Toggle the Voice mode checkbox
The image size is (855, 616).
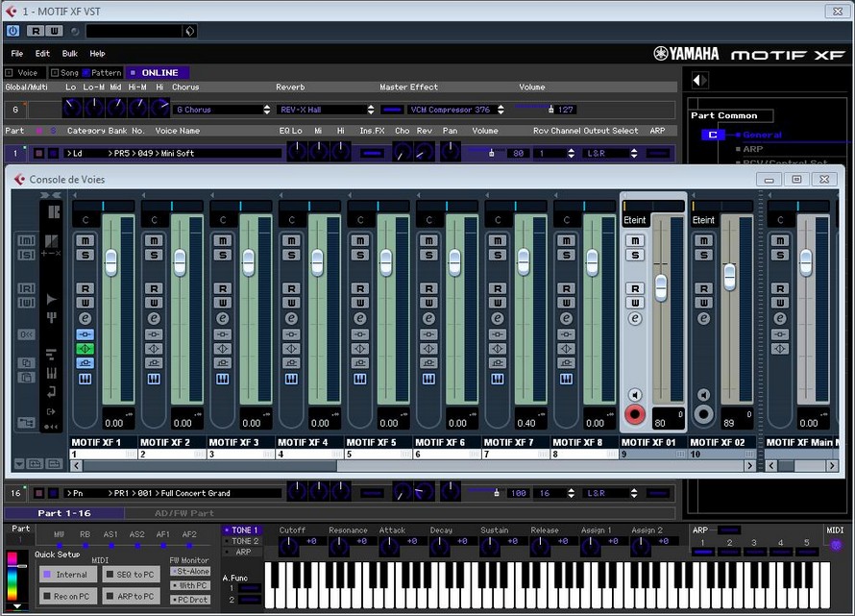click(10, 73)
